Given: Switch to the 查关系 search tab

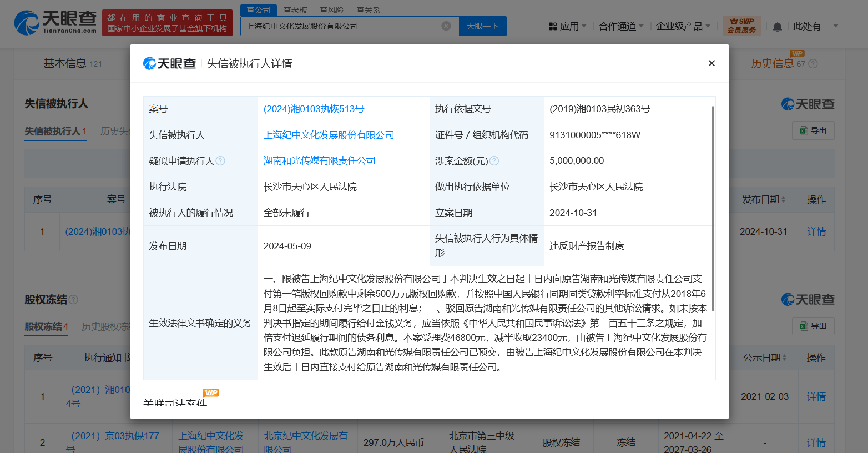Looking at the screenshot, I should tap(369, 10).
